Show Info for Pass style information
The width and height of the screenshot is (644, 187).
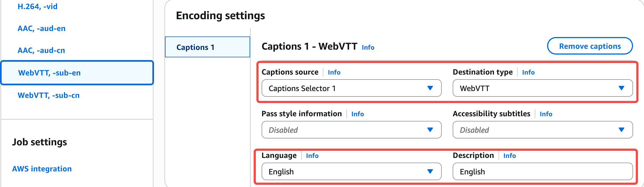click(x=357, y=114)
